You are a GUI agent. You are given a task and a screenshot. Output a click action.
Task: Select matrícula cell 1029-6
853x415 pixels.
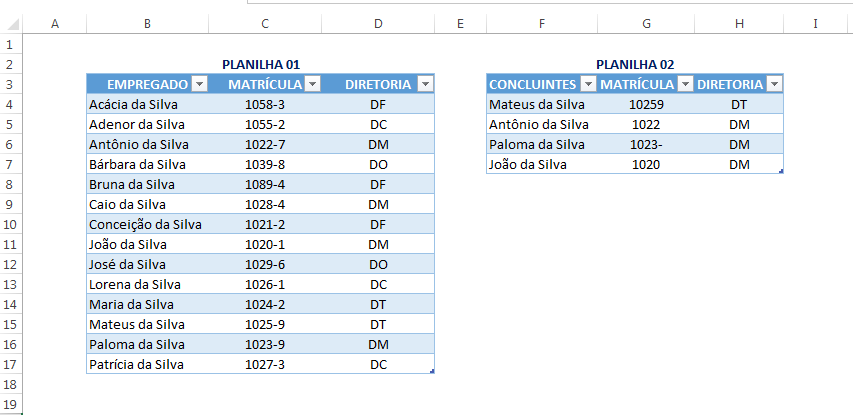265,264
